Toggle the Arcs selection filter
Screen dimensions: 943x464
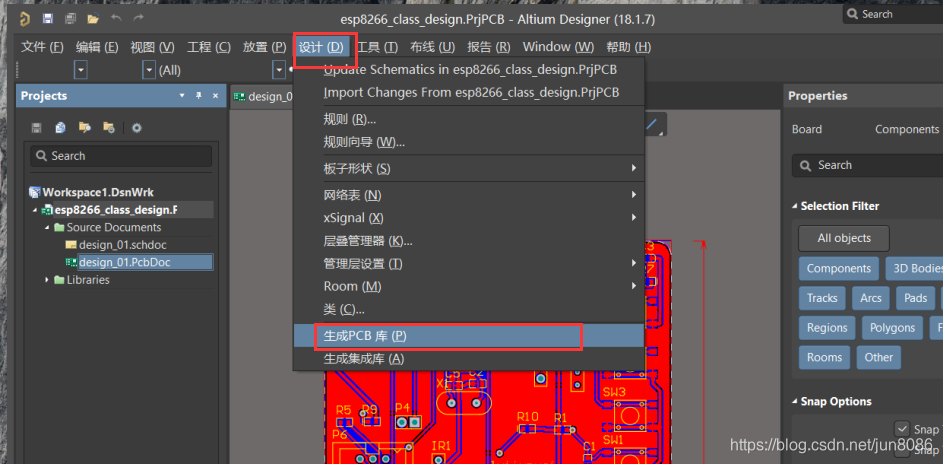coord(870,298)
